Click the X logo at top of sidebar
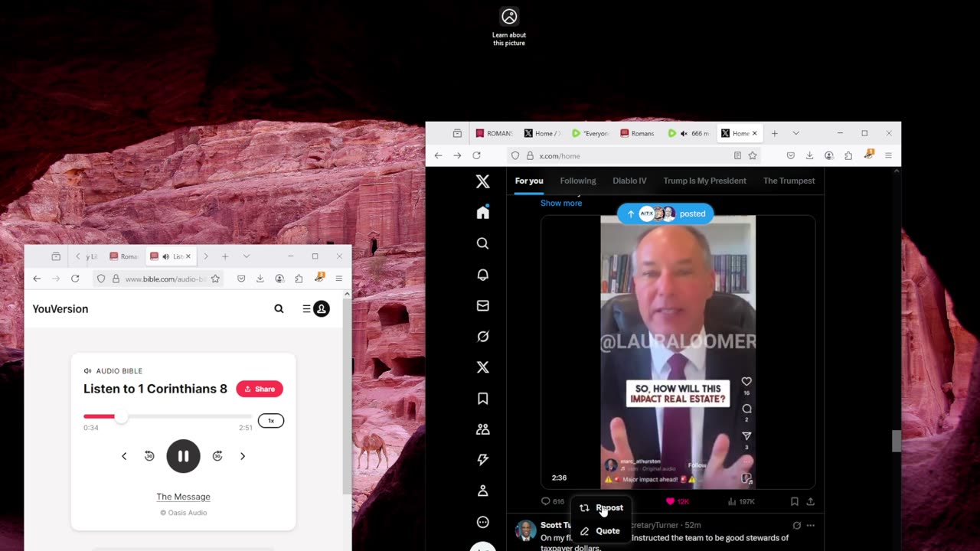 point(482,181)
